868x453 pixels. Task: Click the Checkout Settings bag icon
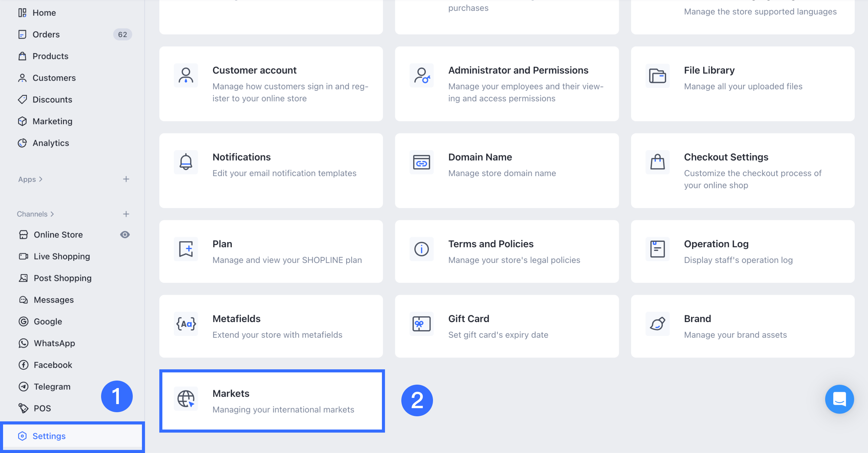coord(658,162)
